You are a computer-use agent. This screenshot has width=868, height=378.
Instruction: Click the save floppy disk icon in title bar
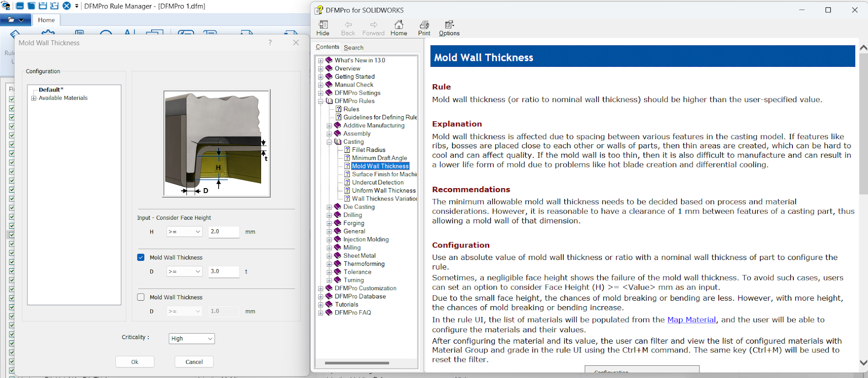[43, 6]
